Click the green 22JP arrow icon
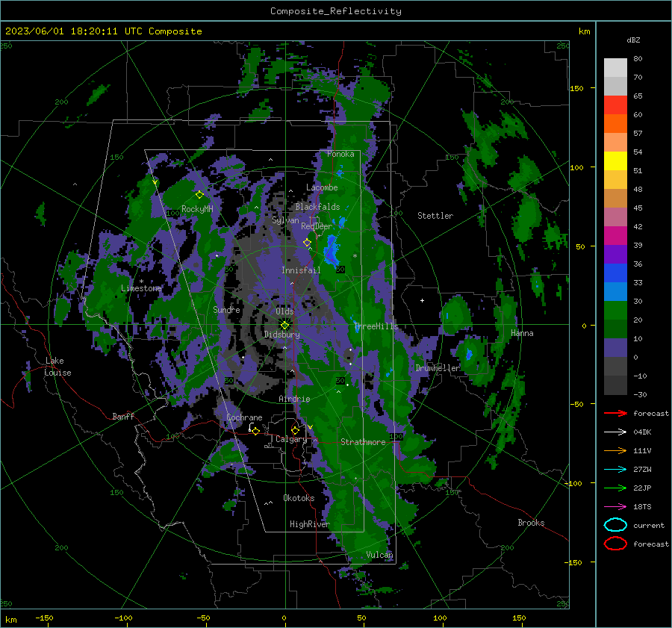672x628 pixels. [x=615, y=488]
